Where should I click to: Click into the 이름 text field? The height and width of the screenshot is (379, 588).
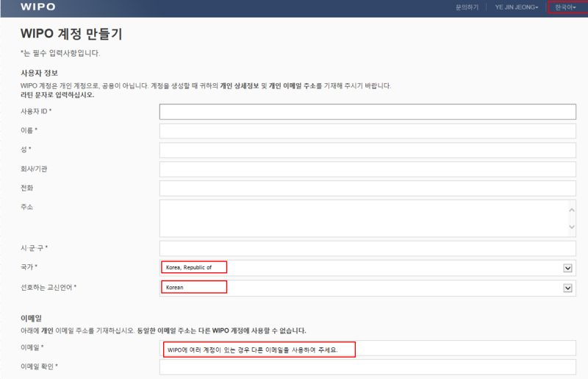367,131
